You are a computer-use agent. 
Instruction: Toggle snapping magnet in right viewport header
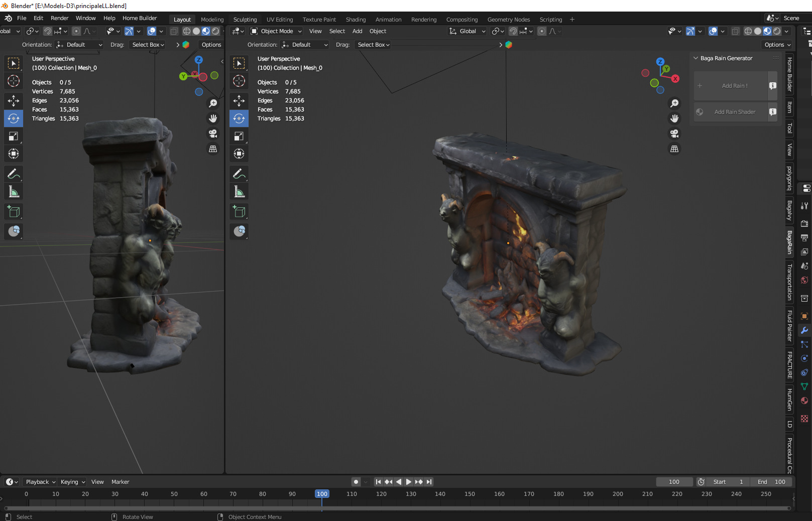click(513, 31)
